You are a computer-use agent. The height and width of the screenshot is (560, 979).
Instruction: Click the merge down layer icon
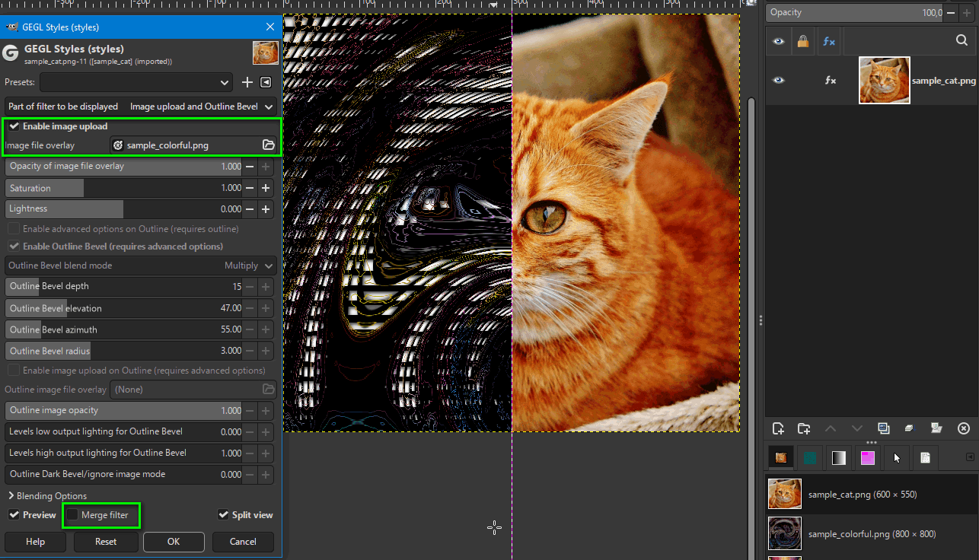point(909,428)
